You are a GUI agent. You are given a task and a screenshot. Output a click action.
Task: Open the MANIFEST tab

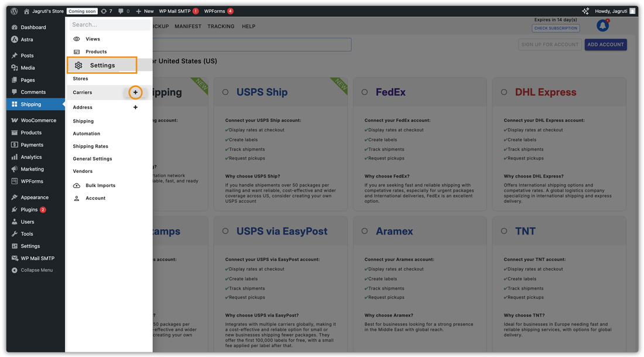[x=188, y=26]
